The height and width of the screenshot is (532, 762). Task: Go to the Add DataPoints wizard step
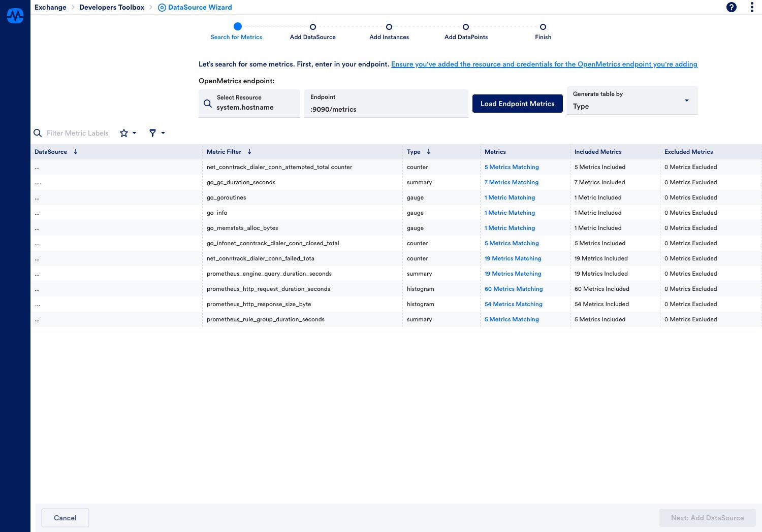tap(466, 31)
